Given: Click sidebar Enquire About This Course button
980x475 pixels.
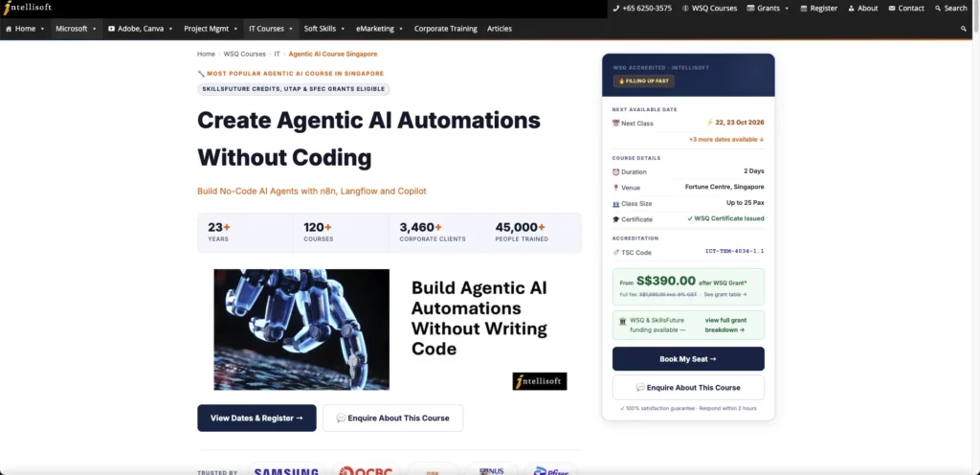Looking at the screenshot, I should tap(688, 388).
